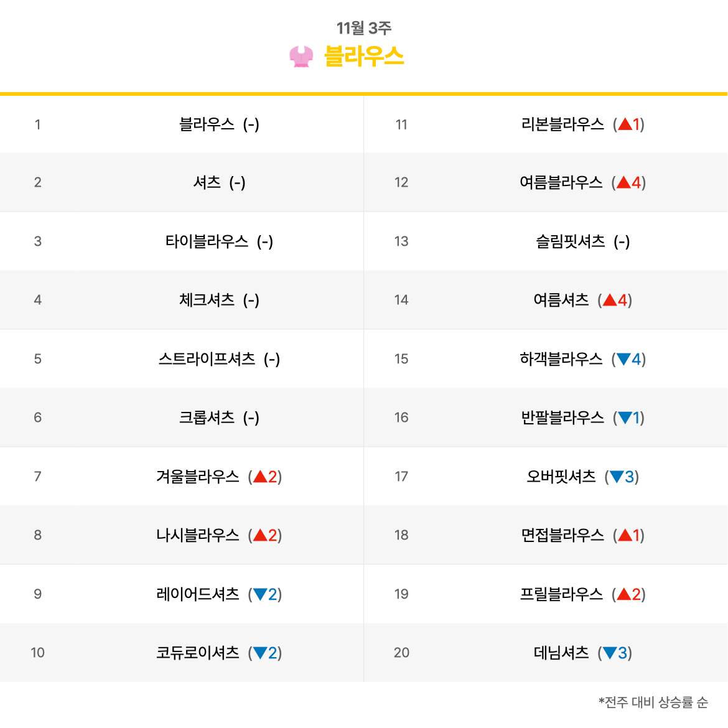Select the yellow 블라우스 category title

pos(363,56)
